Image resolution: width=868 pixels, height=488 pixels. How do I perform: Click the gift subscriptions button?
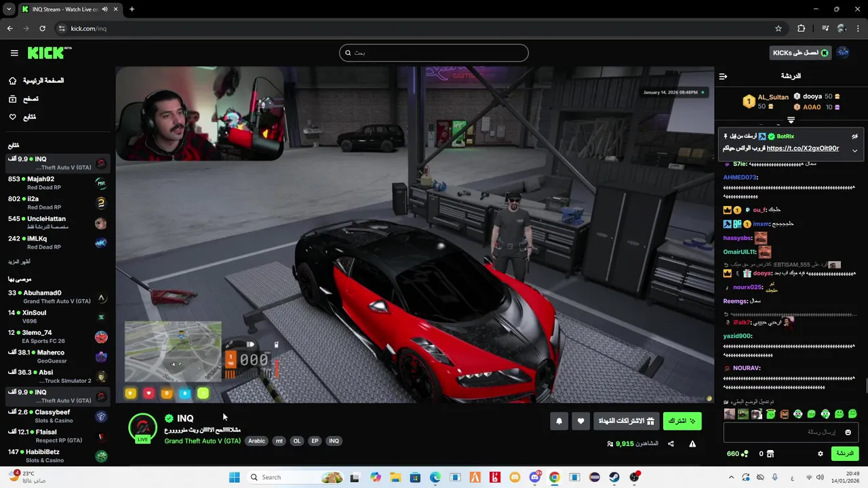pyautogui.click(x=626, y=421)
